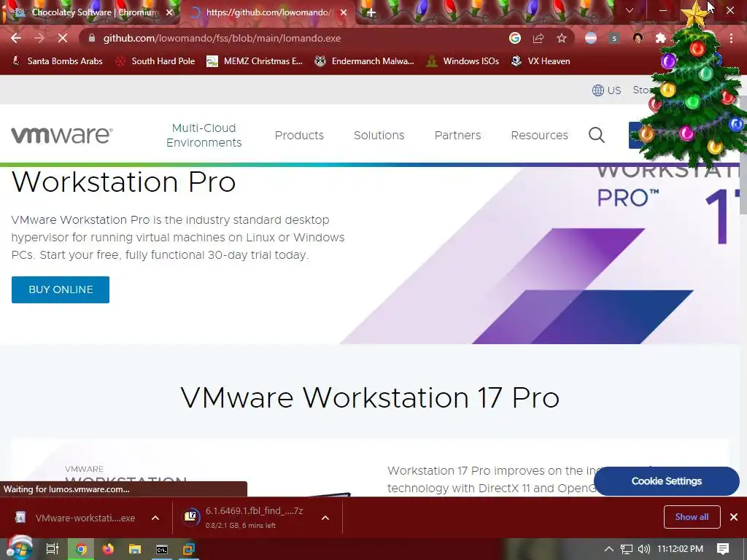Click the 6.1.6469.1.fbl_find 7z download item
Screen dimensions: 747x560
pyautogui.click(x=248, y=518)
